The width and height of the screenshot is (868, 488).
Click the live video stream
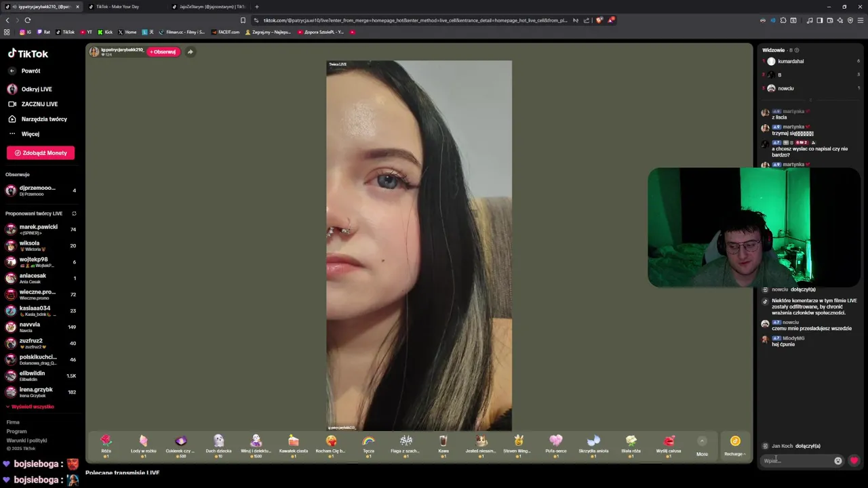click(x=419, y=245)
